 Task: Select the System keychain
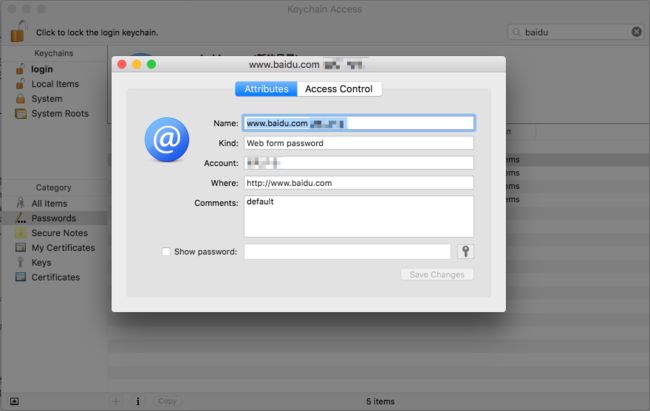[46, 99]
